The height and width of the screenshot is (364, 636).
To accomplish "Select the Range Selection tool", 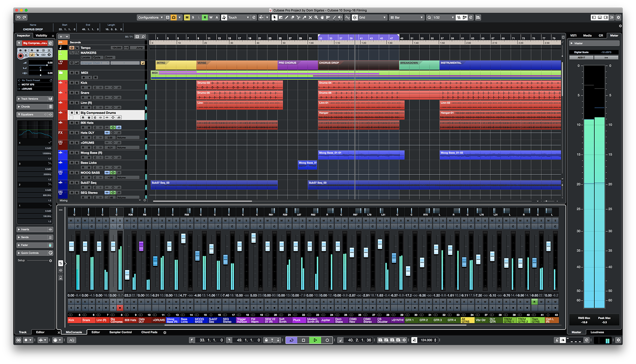I will [x=281, y=17].
